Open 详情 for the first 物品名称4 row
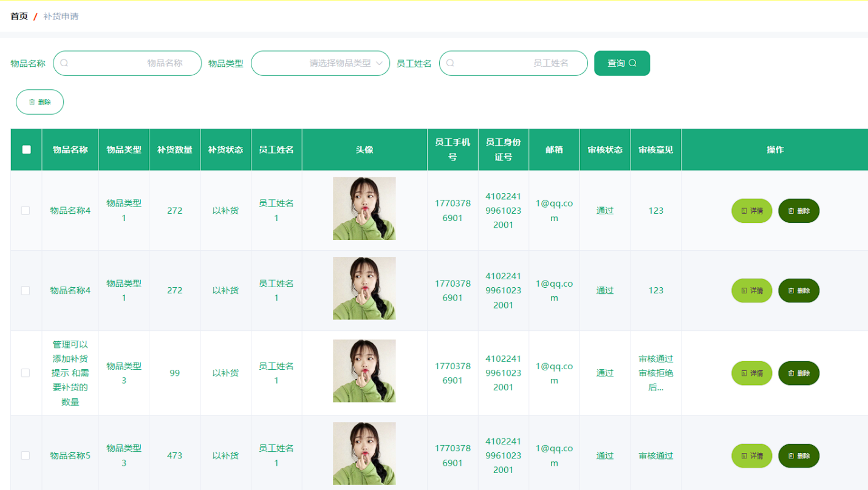This screenshot has width=868, height=490. pyautogui.click(x=751, y=211)
